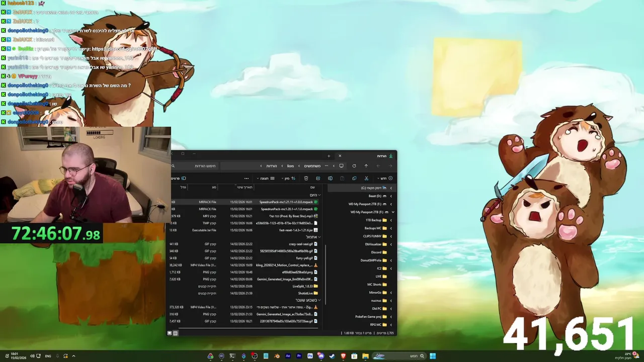The width and height of the screenshot is (644, 362).
Task: Sort by Type (סוג) column header
Action: [214, 187]
